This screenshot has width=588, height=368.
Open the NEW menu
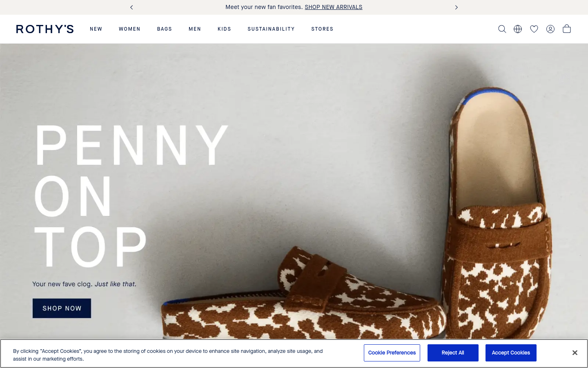coord(96,29)
